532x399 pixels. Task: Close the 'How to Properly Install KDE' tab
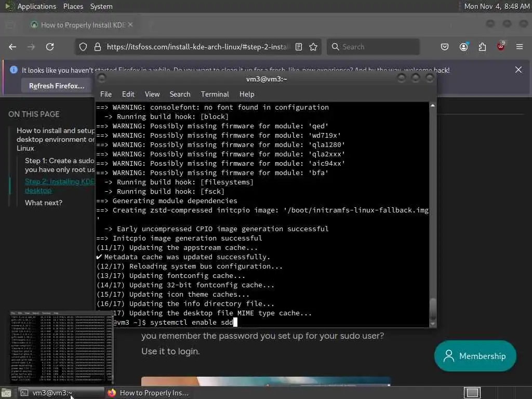[130, 25]
